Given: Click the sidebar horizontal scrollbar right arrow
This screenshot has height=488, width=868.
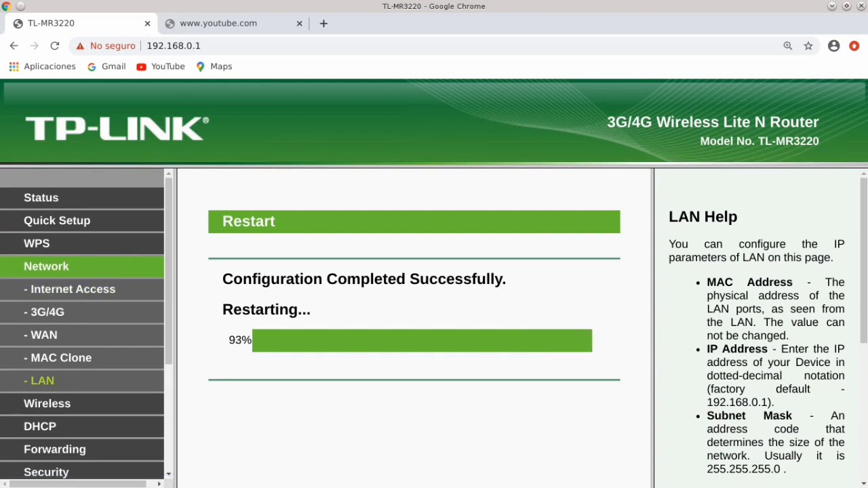Looking at the screenshot, I should coord(159,484).
